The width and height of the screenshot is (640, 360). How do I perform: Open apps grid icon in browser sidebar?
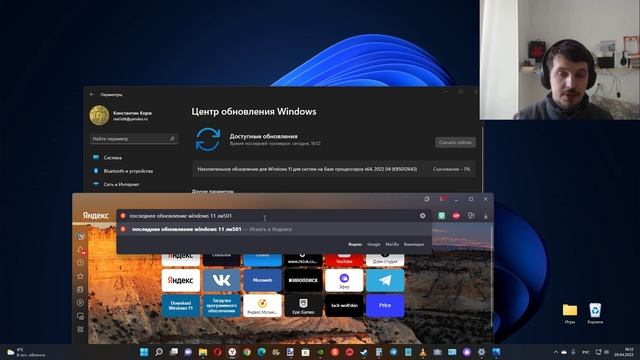tap(80, 329)
